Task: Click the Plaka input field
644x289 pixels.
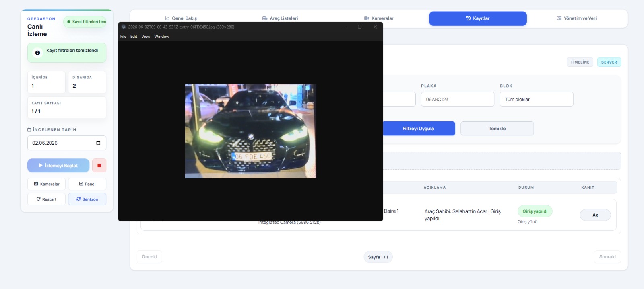Action: coord(457,99)
